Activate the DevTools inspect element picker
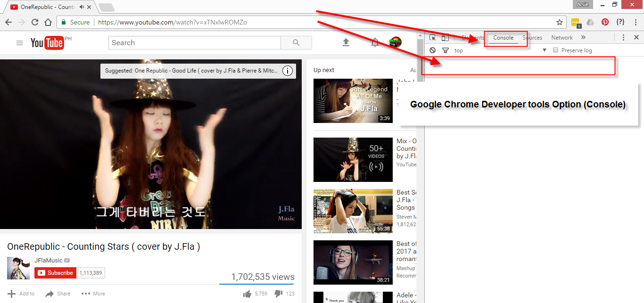 [432, 38]
